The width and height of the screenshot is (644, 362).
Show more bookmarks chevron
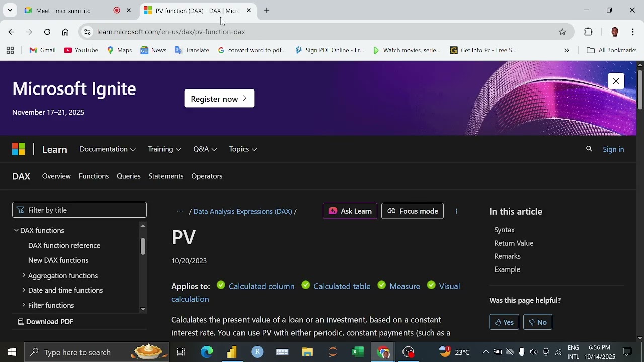click(x=567, y=50)
